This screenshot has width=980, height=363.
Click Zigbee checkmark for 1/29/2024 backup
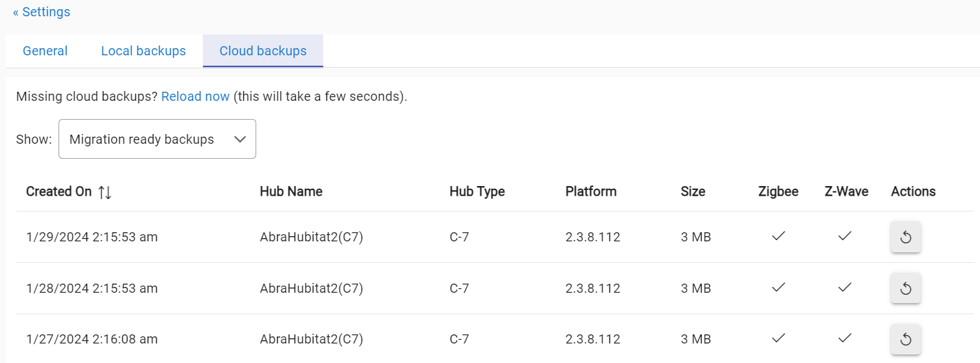point(778,237)
